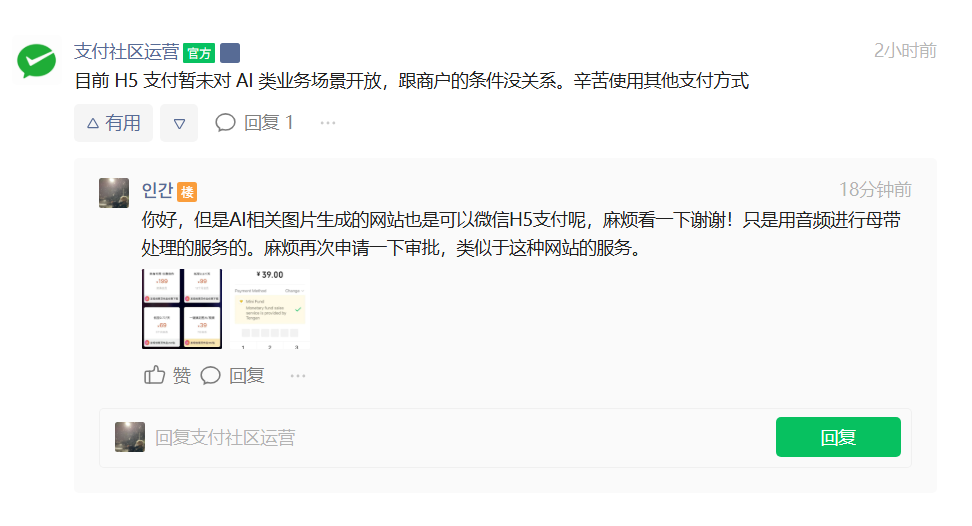This screenshot has width=972, height=526.
Task: Open more options dots on official answer
Action: tap(328, 123)
